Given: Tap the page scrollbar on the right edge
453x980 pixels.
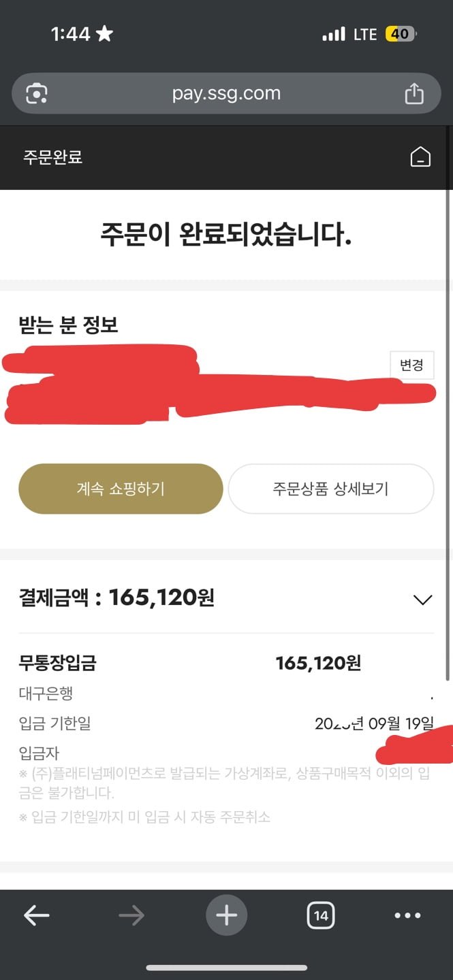Looking at the screenshot, I should (x=448, y=436).
